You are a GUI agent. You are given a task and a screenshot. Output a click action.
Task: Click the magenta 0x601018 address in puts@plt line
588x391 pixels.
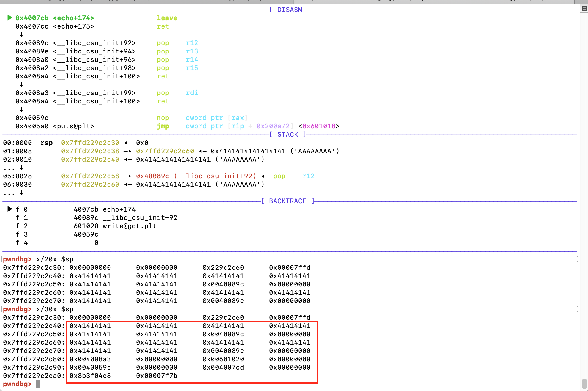click(319, 126)
